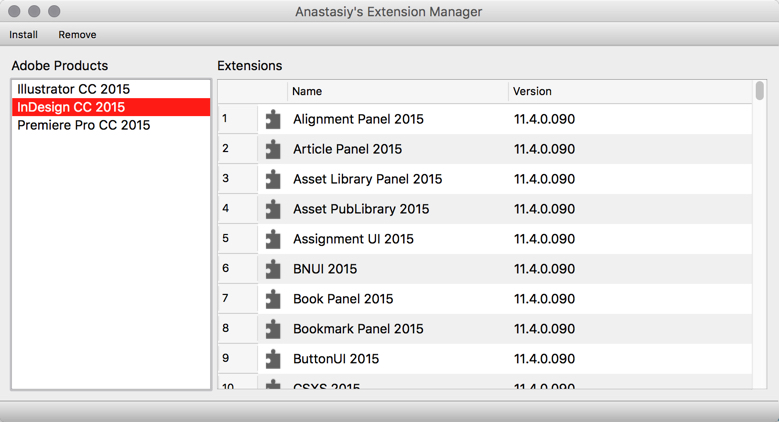779x422 pixels.
Task: Click the plugin icon for Assignment UI 2015
Action: pyautogui.click(x=273, y=239)
